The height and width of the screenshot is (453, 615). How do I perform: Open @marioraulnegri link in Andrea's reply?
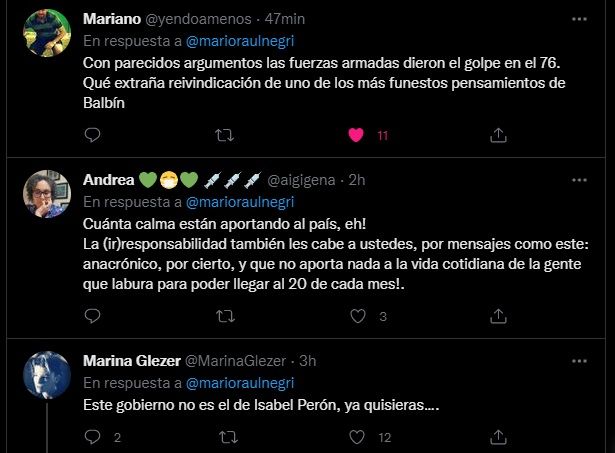point(240,202)
